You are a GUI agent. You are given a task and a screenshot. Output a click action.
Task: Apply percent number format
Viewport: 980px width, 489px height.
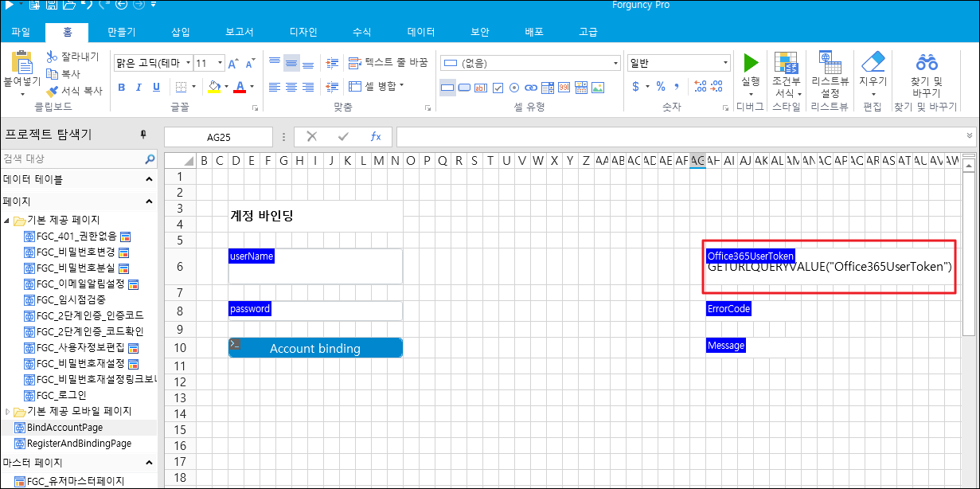(660, 86)
